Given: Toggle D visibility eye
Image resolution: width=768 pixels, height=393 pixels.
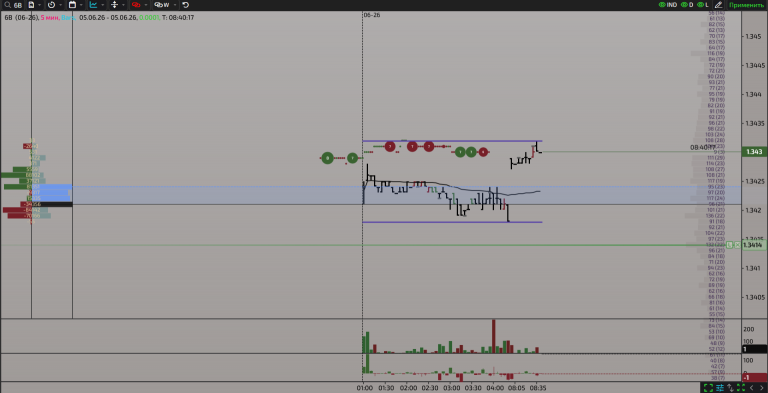Looking at the screenshot, I should 687,5.
